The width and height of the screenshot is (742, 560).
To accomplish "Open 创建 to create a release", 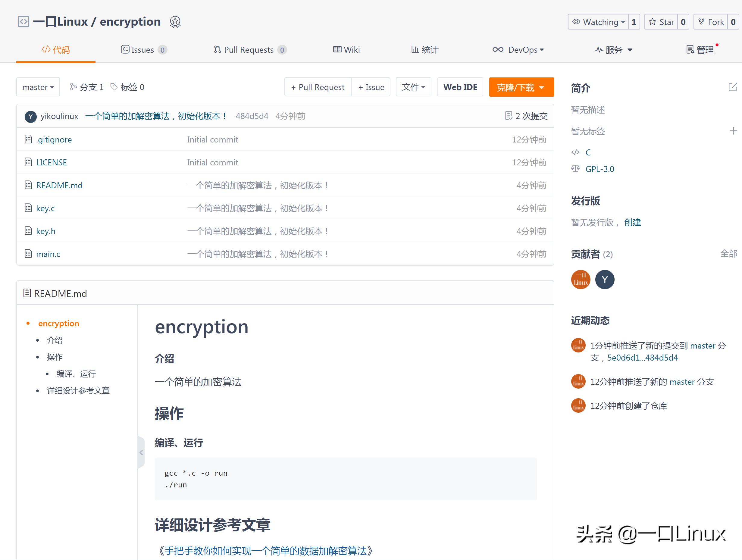I will 632,222.
